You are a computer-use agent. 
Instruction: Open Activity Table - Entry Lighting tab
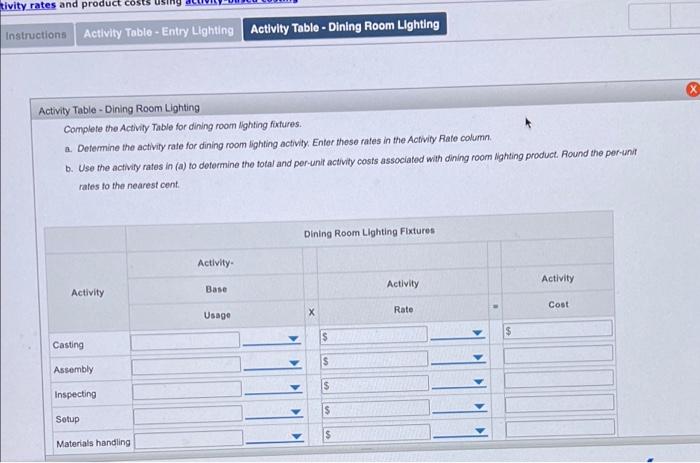coord(158,32)
